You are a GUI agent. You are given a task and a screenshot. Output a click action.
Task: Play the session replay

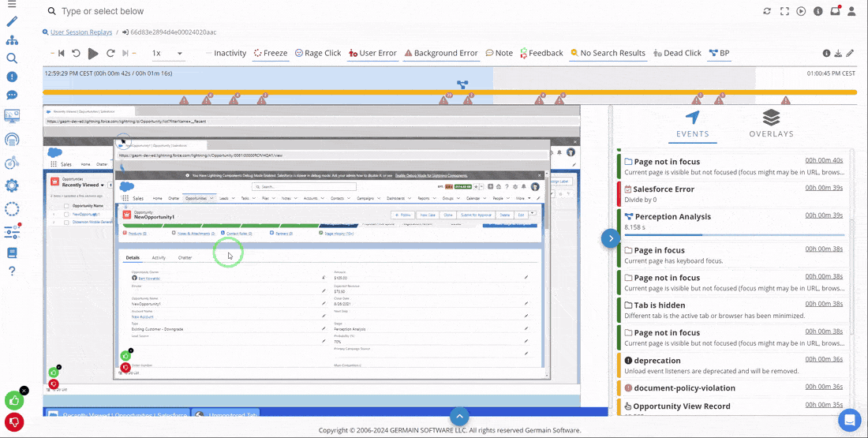tap(93, 53)
